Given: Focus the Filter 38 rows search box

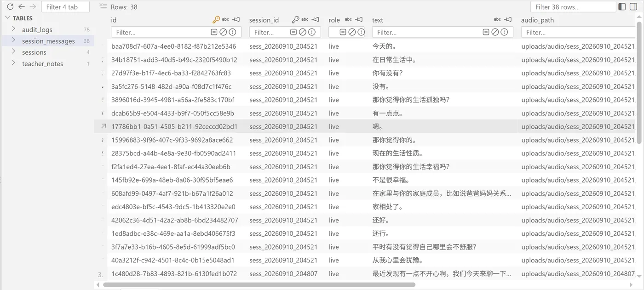Looking at the screenshot, I should (x=573, y=7).
